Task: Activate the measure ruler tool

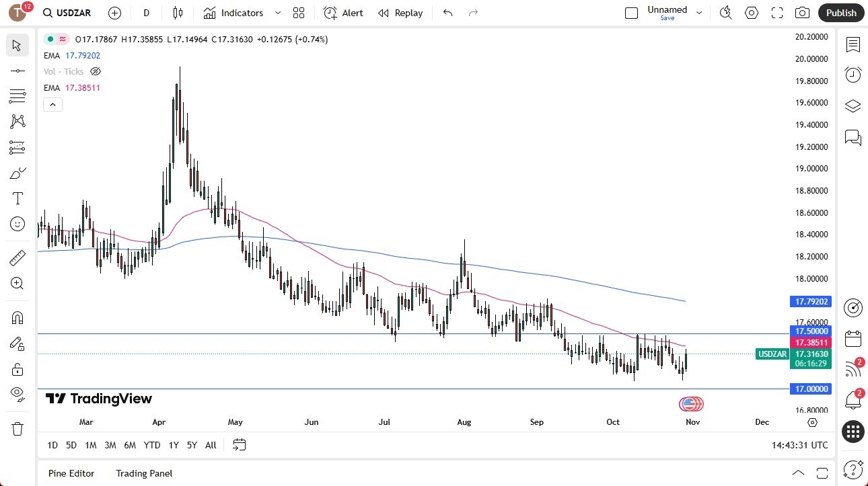Action: coord(17,257)
